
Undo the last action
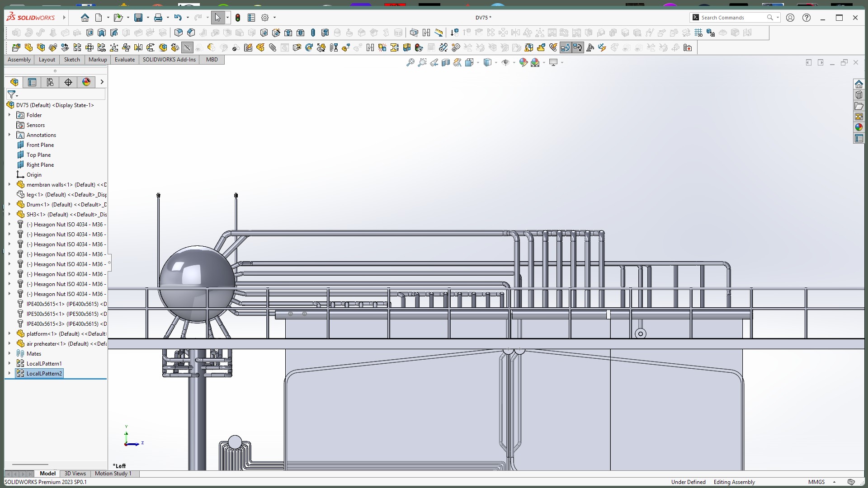pyautogui.click(x=178, y=18)
